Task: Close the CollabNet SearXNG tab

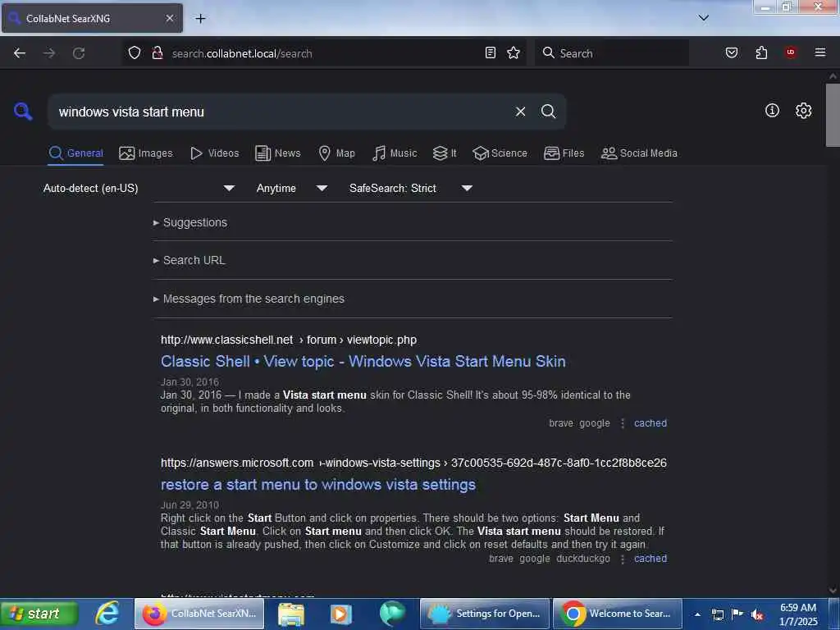Action: click(169, 18)
